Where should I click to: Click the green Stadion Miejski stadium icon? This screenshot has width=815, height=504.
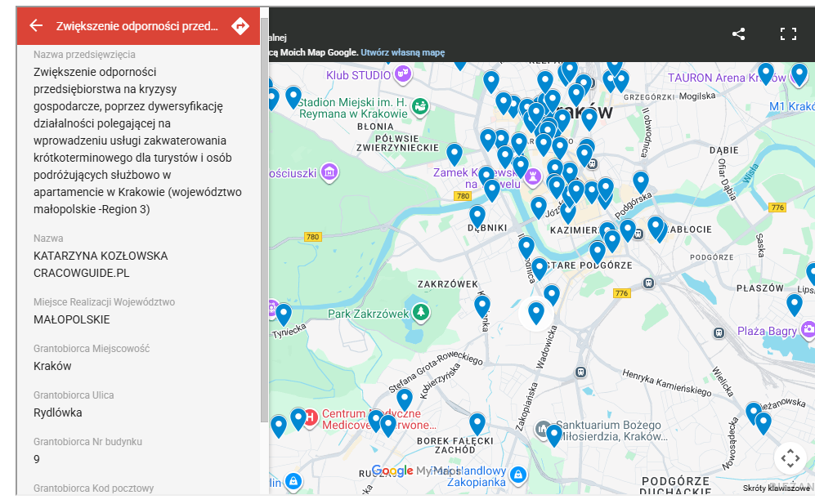419,106
